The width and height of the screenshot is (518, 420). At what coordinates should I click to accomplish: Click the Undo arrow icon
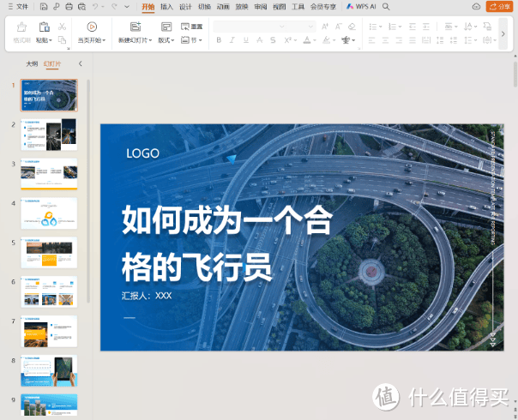pos(95,7)
